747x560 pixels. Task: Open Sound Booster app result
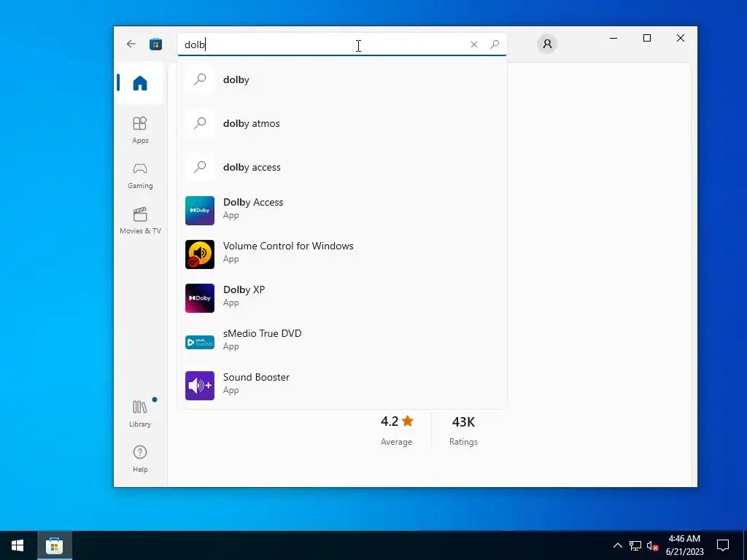click(x=342, y=385)
